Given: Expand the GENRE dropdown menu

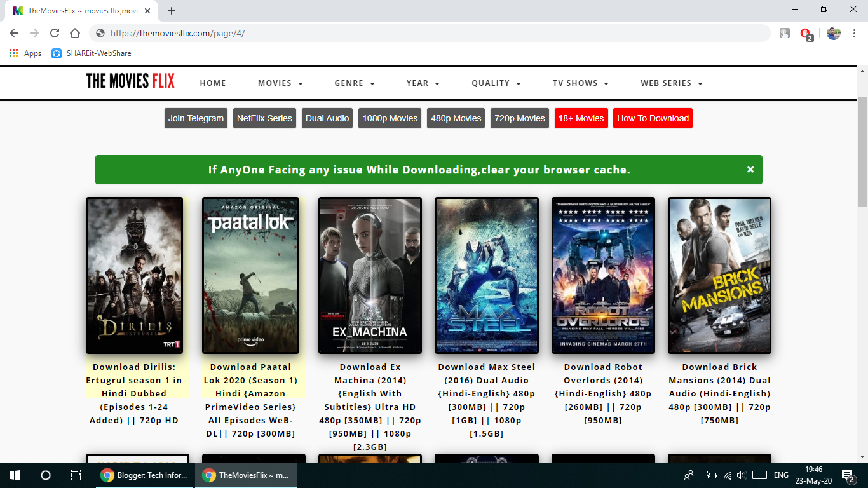Looking at the screenshot, I should click(x=355, y=83).
